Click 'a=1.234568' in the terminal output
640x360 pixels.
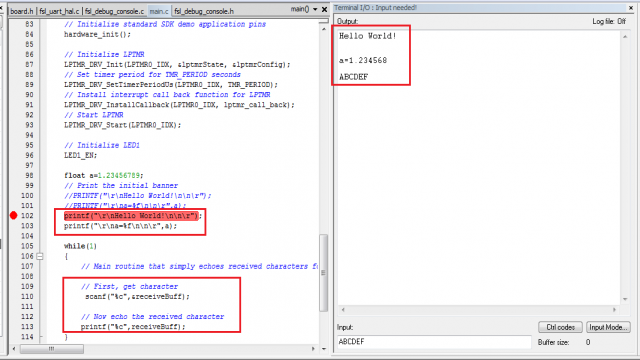(x=363, y=60)
